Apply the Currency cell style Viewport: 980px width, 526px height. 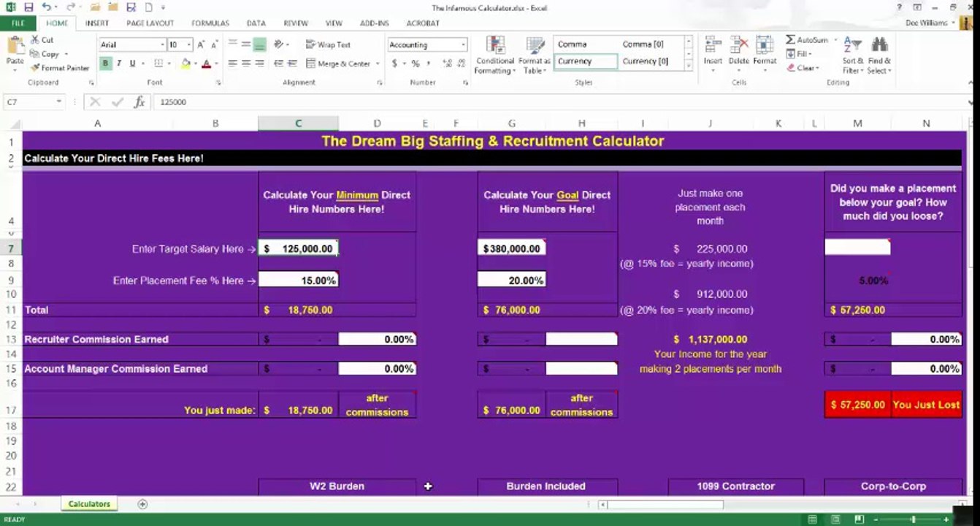point(586,61)
